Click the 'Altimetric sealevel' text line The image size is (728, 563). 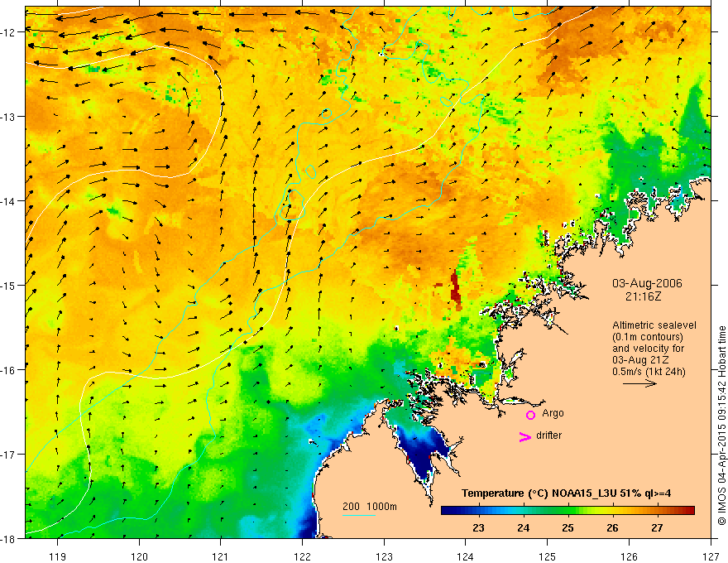(x=654, y=325)
